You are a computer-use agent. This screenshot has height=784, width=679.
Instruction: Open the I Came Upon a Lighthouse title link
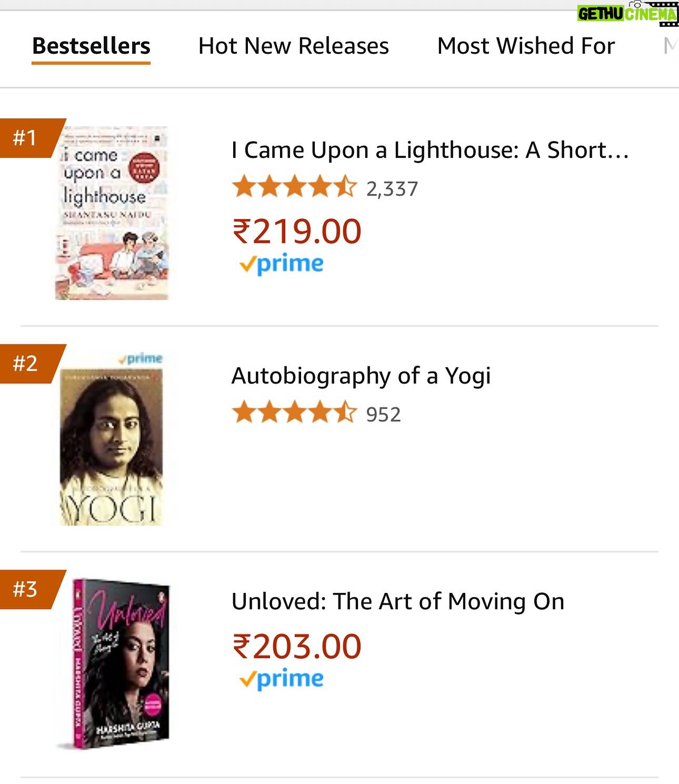click(x=430, y=151)
